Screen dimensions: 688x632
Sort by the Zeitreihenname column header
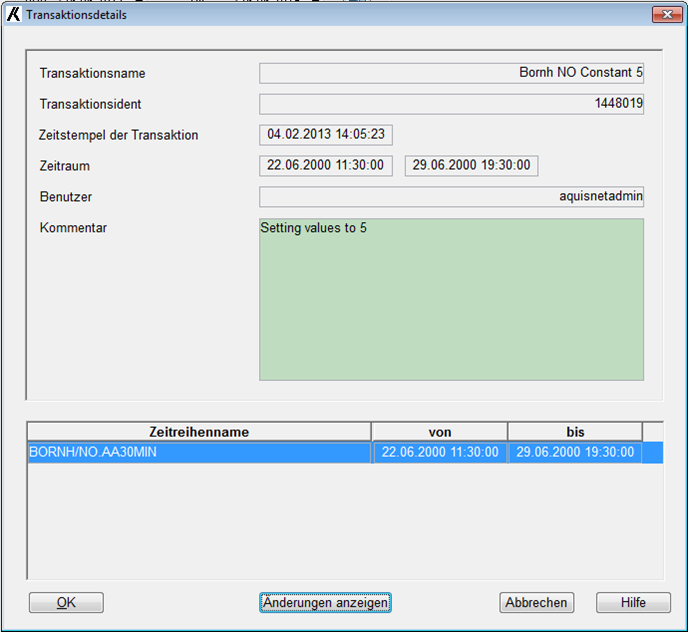pos(198,432)
